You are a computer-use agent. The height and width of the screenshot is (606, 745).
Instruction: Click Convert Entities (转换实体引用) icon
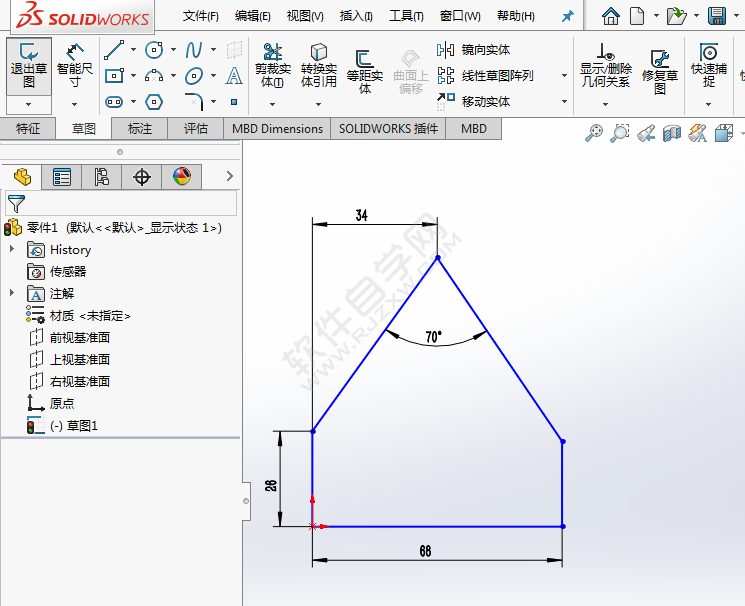point(319,66)
